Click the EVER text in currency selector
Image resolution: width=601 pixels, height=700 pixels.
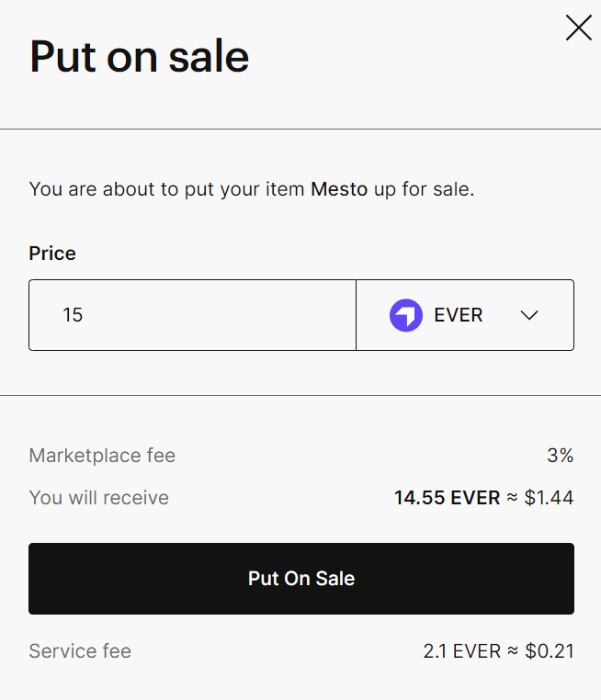[x=459, y=315]
